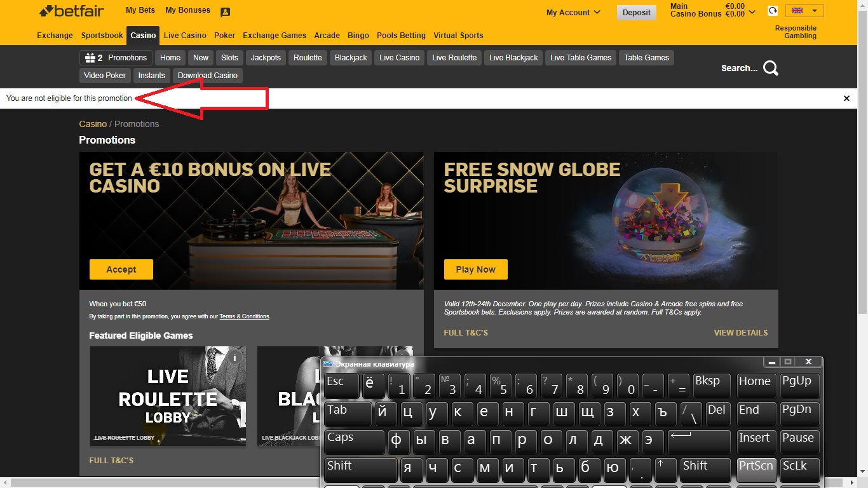Viewport: 868px width, 488px height.
Task: Open the language flag dropdown
Action: (804, 11)
